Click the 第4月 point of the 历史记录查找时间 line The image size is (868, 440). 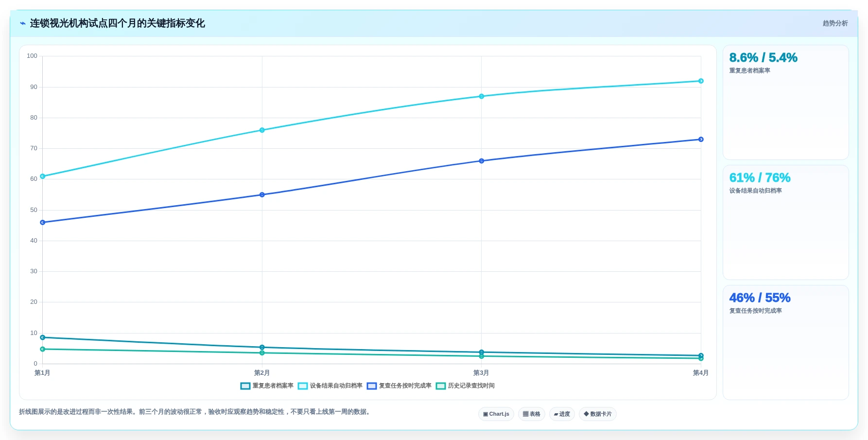[701, 358]
